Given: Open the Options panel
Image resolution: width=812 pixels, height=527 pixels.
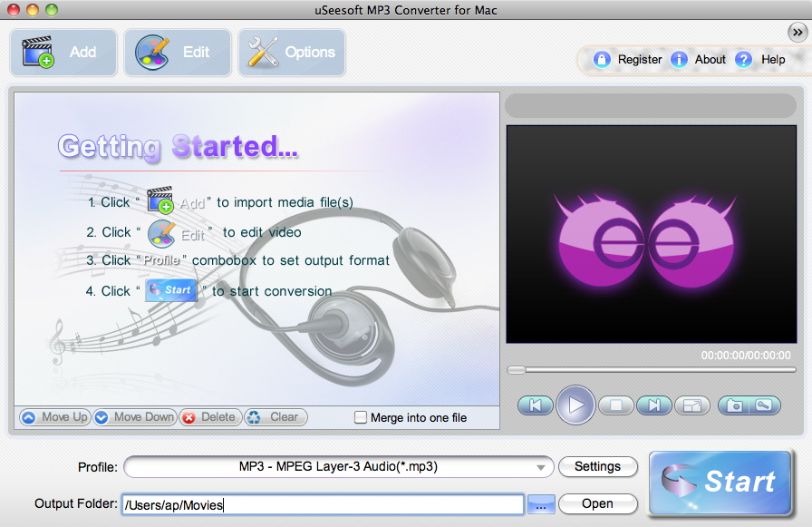Looking at the screenshot, I should coord(291,52).
